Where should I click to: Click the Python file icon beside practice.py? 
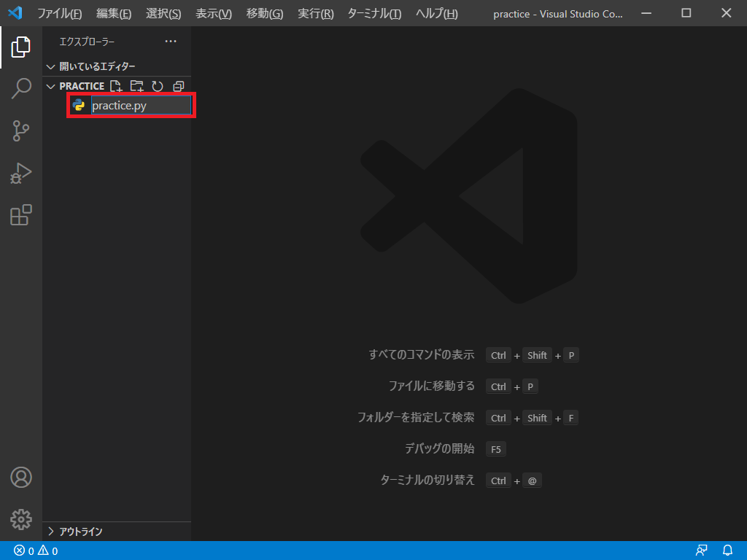pos(79,105)
